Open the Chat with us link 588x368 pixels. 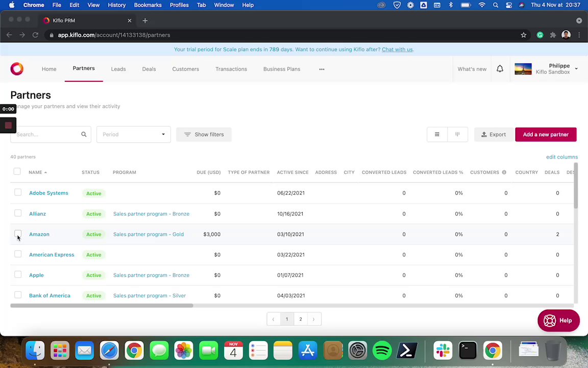(397, 50)
